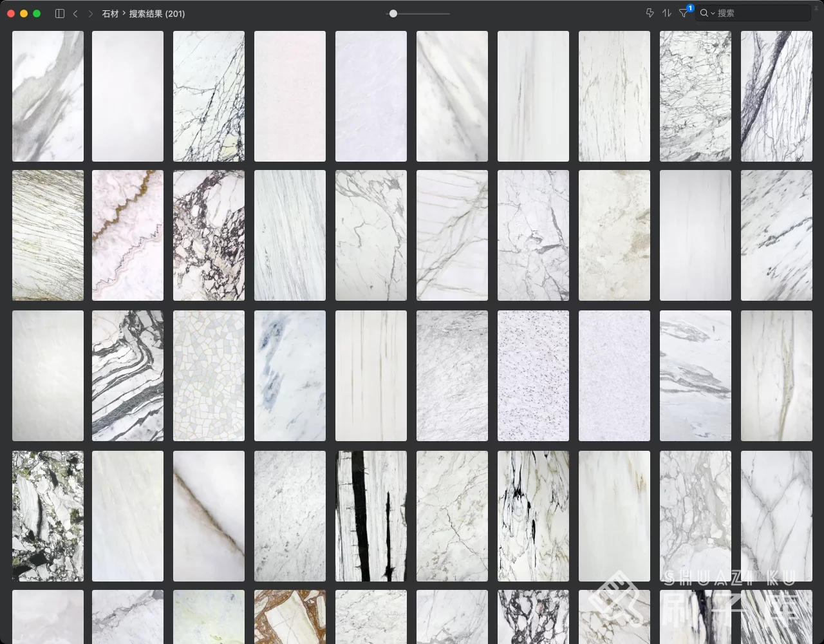Go forward with the right arrow
The width and height of the screenshot is (824, 644).
[x=90, y=14]
